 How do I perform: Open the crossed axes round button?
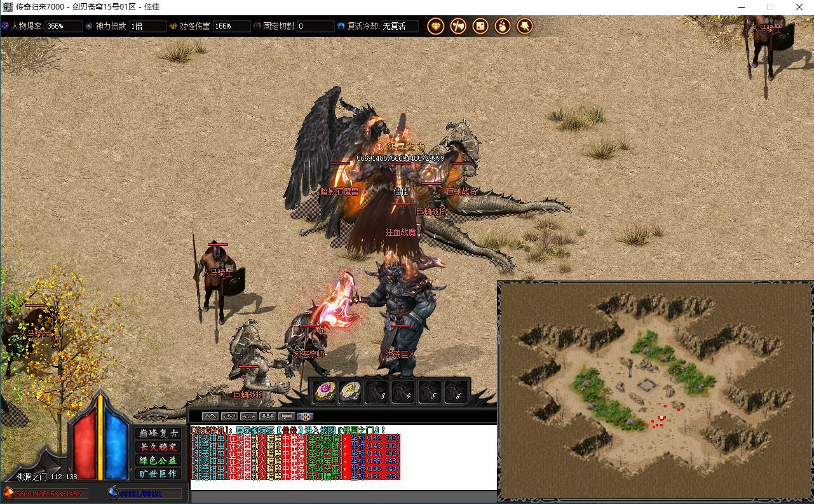458,26
